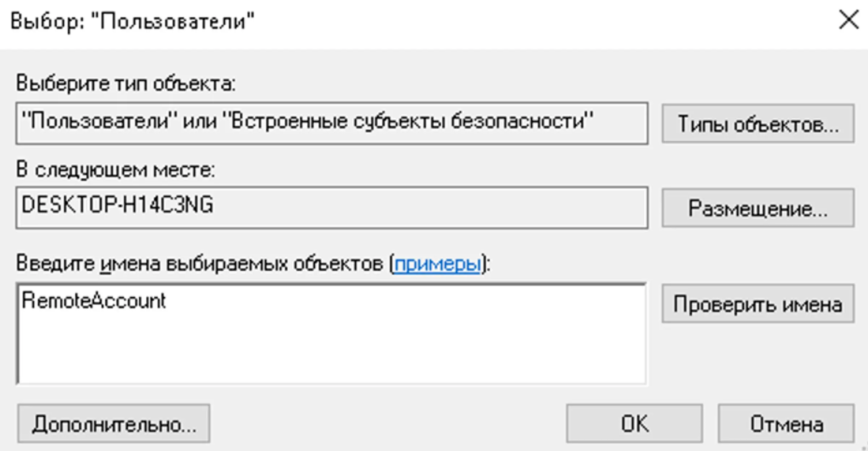Screen dimensions: 868x451
Task: Open the "примеры" hyperlink
Action: [437, 264]
